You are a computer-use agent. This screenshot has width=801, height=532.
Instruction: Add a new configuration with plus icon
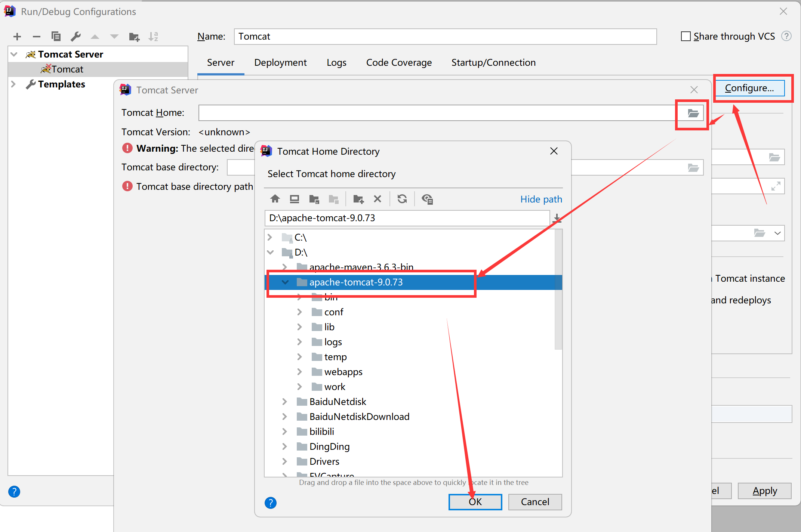click(x=17, y=37)
